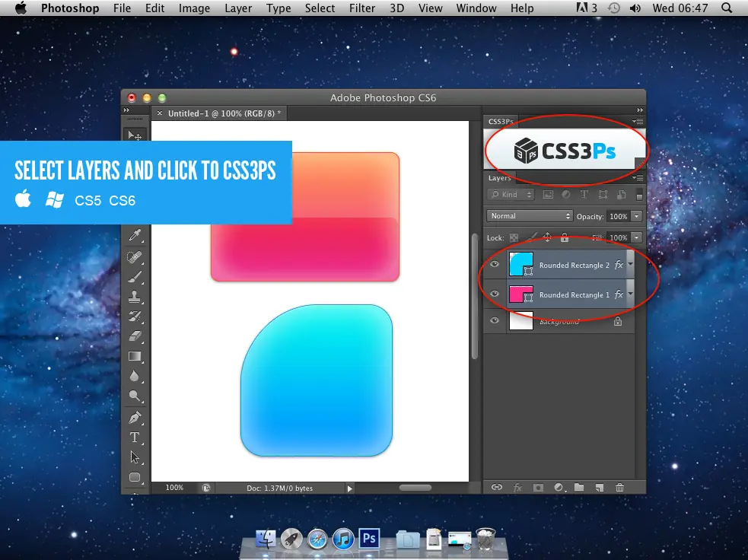Image resolution: width=748 pixels, height=560 pixels.
Task: Select the History Brush tool
Action: pos(135,317)
